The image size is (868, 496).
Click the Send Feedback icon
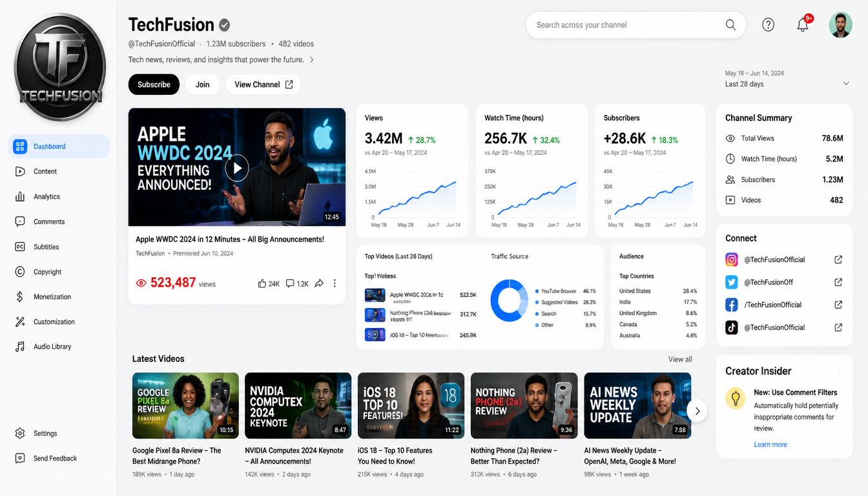(20, 458)
